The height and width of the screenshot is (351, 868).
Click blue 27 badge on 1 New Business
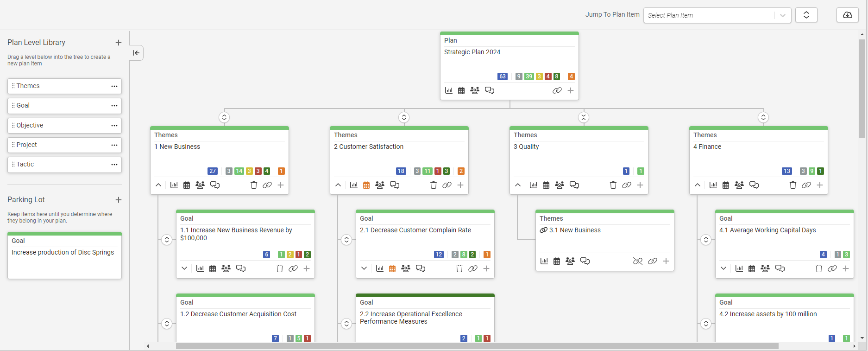(x=213, y=171)
